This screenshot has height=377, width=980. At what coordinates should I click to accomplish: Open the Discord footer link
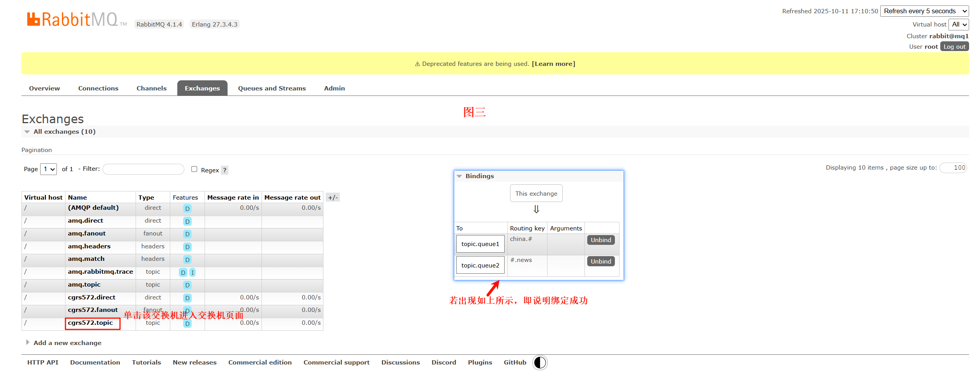point(444,363)
